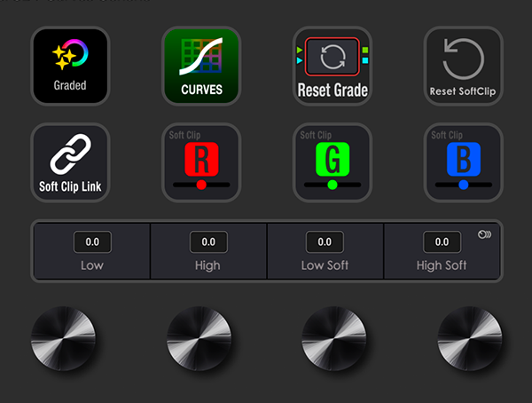Select Soft Clip G green channel
The width and height of the screenshot is (532, 403).
332,162
